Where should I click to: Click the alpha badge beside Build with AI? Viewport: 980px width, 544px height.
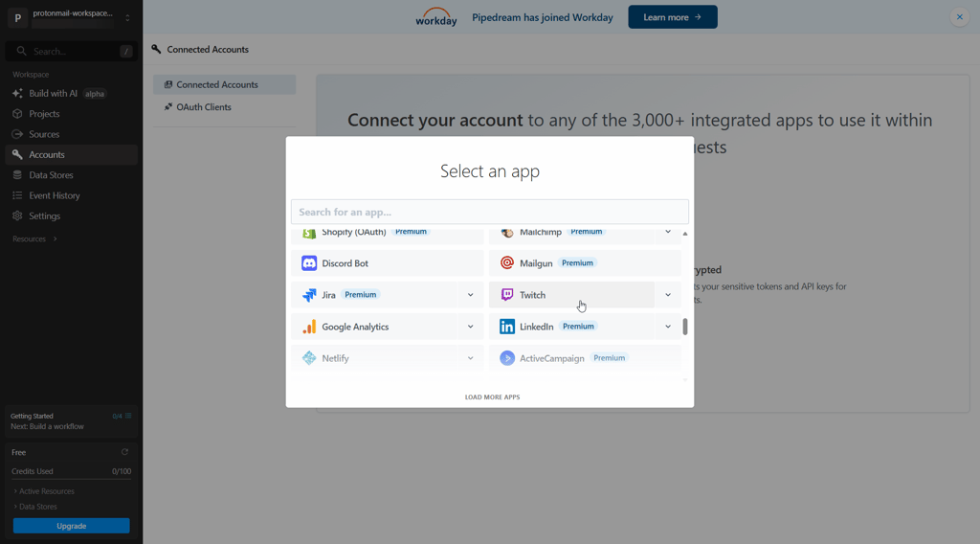click(x=95, y=94)
